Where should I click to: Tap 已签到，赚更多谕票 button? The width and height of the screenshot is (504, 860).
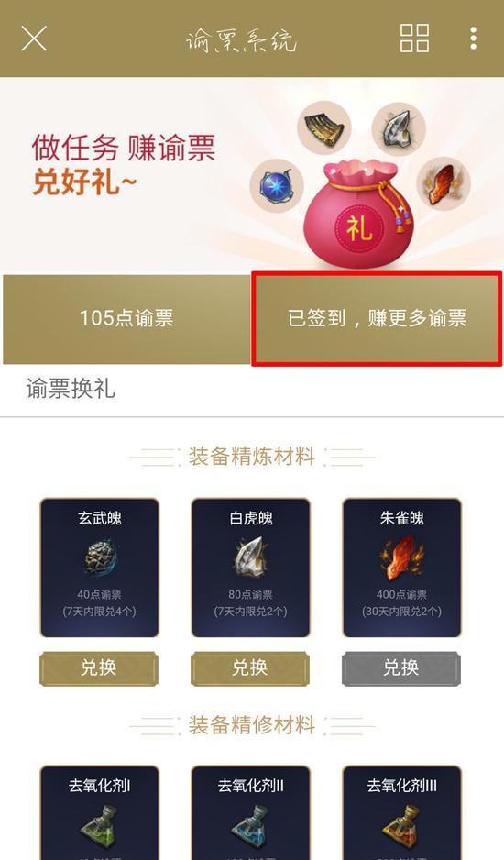(x=377, y=319)
